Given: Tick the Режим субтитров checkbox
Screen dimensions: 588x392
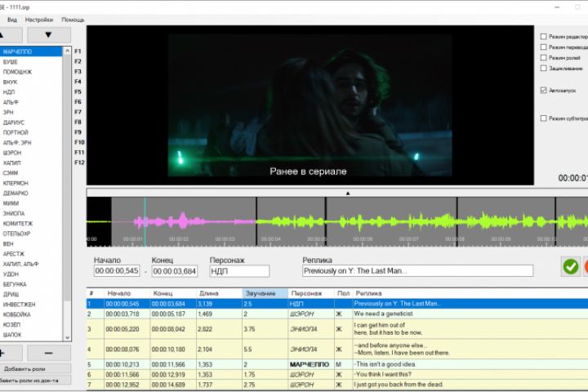Looking at the screenshot, I should (544, 118).
